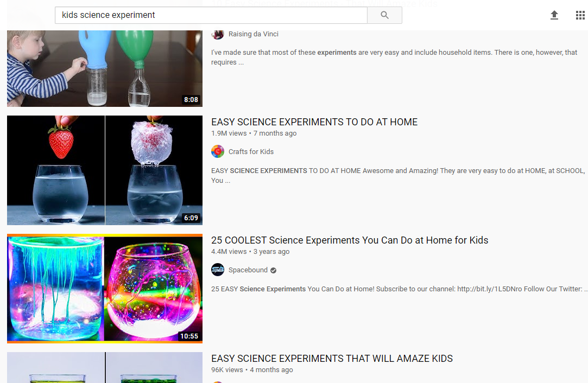Open the balloon experiment video thumbnail
This screenshot has width=588, height=383.
pyautogui.click(x=105, y=68)
